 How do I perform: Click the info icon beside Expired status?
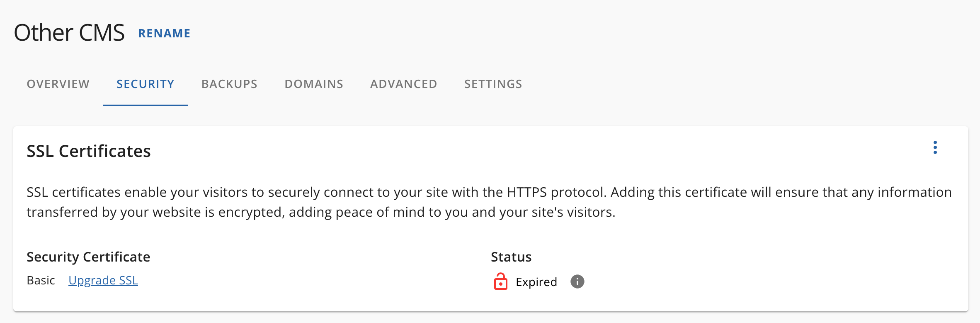578,281
